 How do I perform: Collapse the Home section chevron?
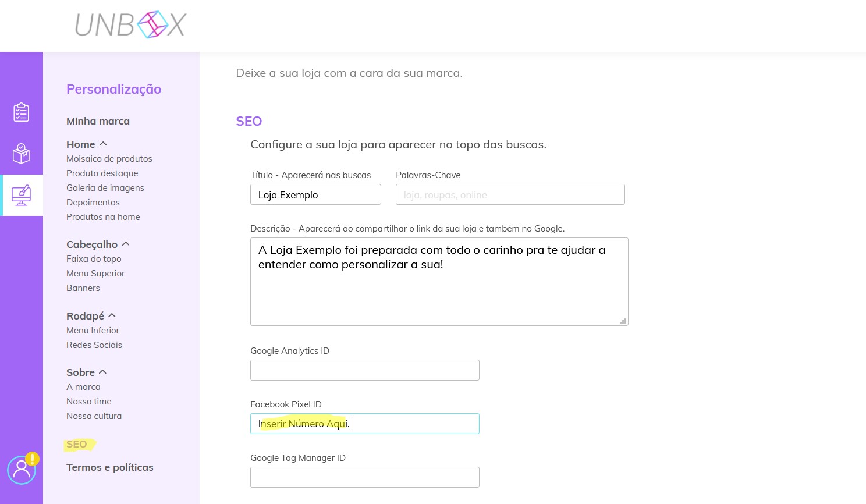[x=103, y=144]
